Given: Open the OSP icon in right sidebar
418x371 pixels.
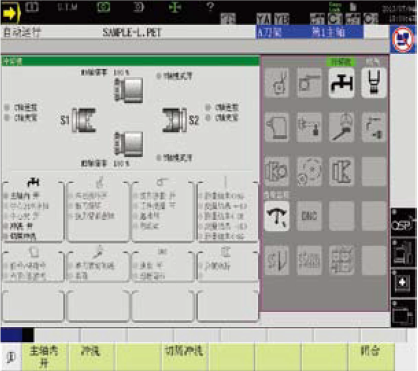Looking at the screenshot, I should (403, 223).
